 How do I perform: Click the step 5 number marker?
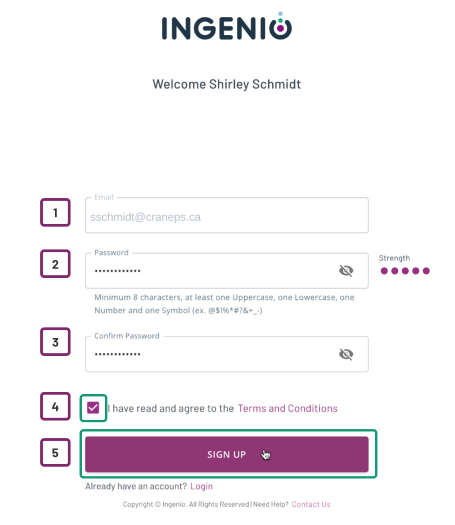[x=55, y=453]
